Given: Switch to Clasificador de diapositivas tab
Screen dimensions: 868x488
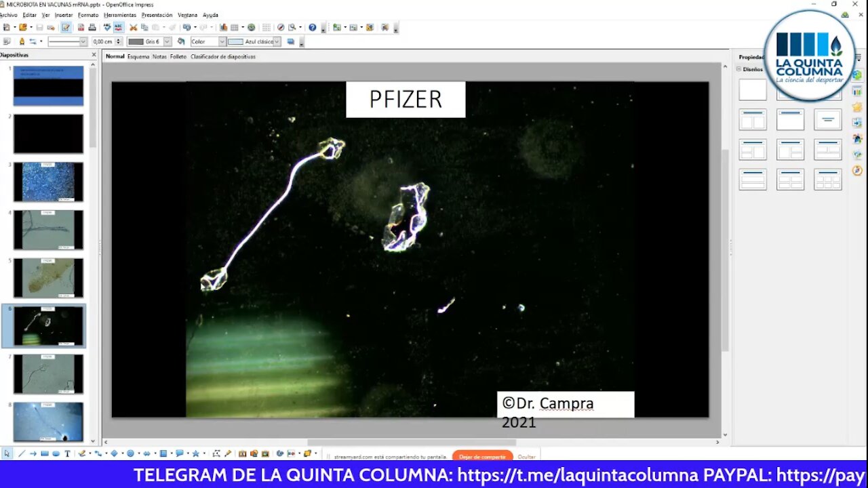Looking at the screenshot, I should (223, 57).
